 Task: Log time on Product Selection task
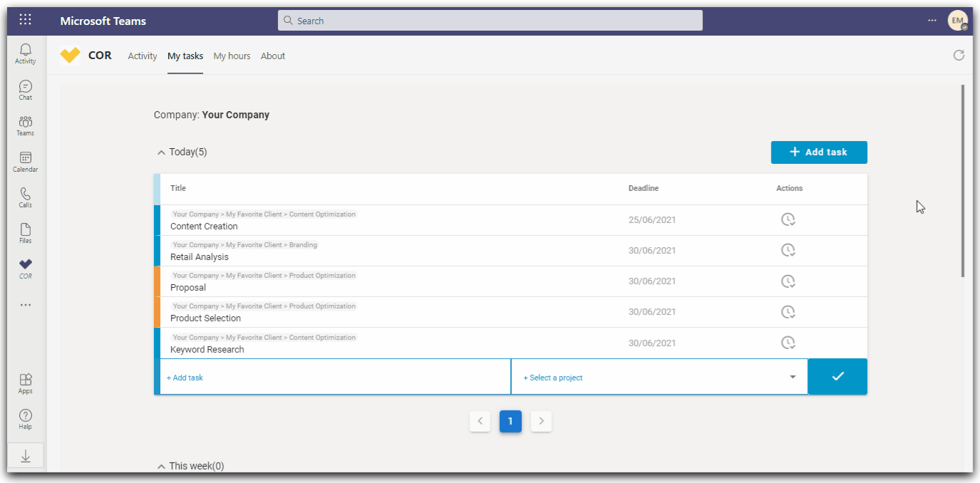tap(788, 311)
